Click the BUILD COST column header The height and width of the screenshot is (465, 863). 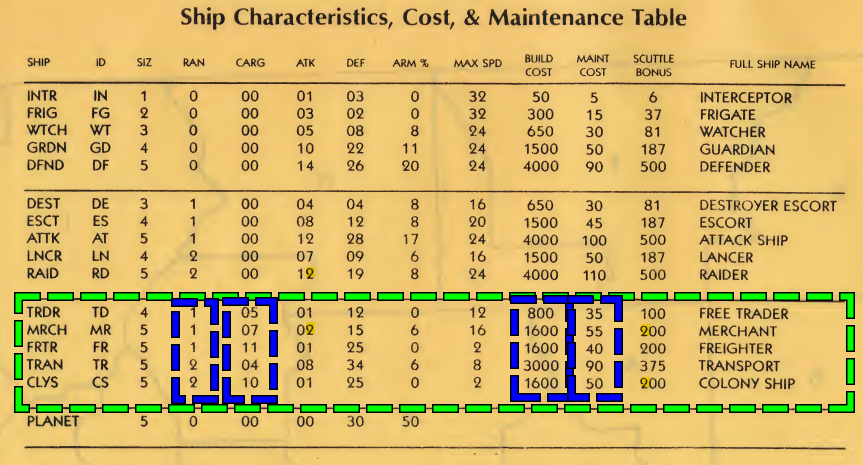tap(538, 65)
